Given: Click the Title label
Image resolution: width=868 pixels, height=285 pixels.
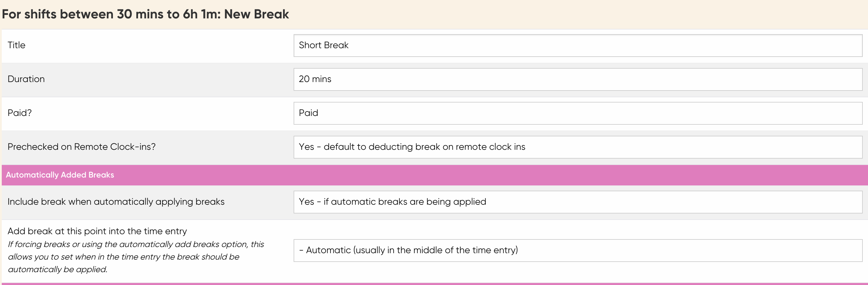Looking at the screenshot, I should point(16,45).
